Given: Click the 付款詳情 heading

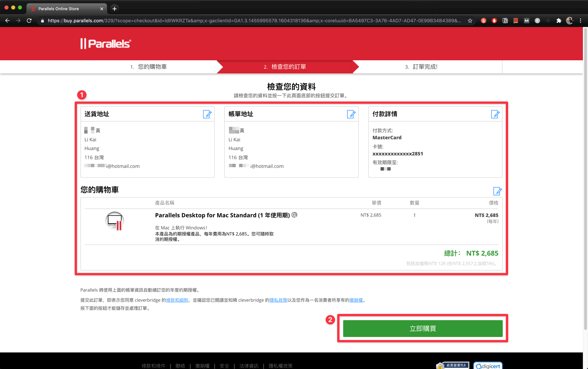Looking at the screenshot, I should click(385, 114).
